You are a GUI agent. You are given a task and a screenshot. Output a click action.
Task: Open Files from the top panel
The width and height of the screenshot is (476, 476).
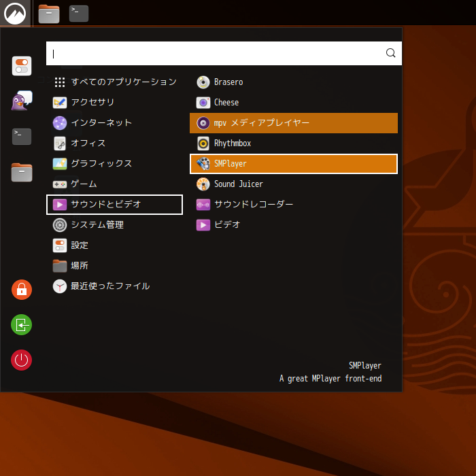coord(49,14)
